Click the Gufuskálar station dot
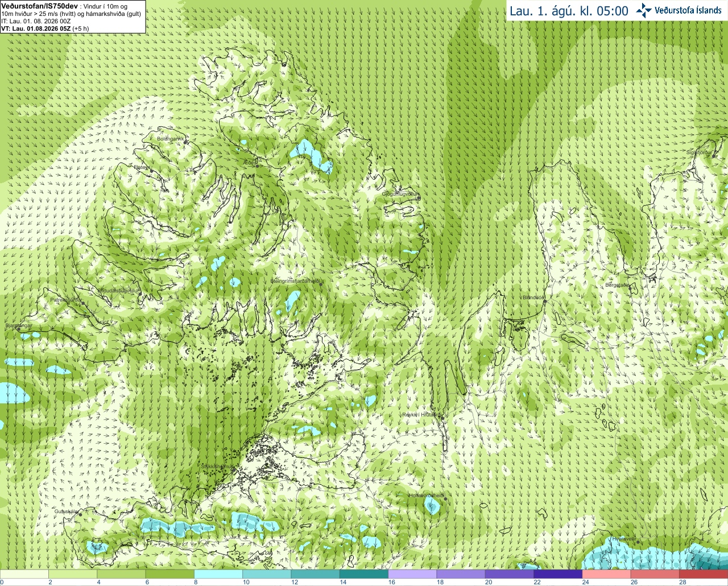This screenshot has height=586, width=728. 80,514
